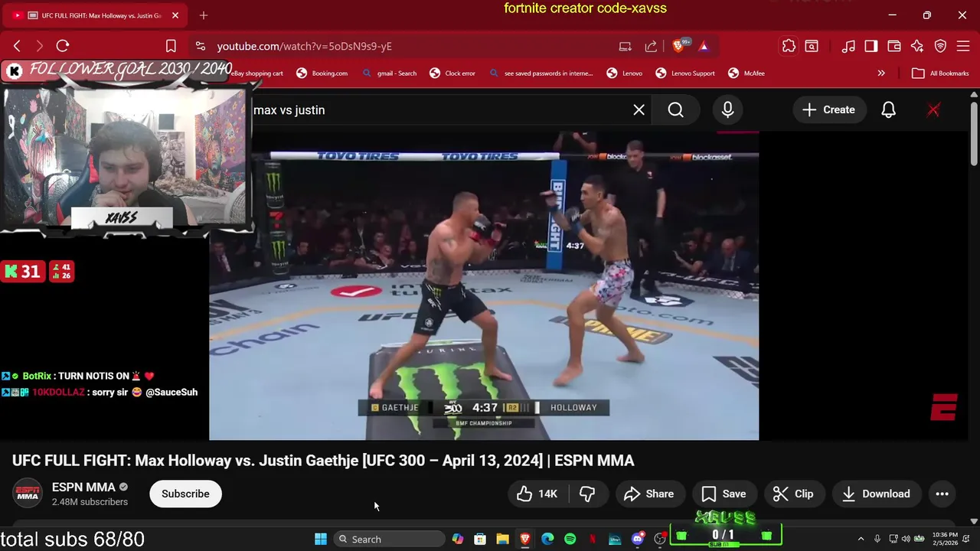Open File Explorer from the taskbar
Screen dimensions: 980x551
click(502, 539)
